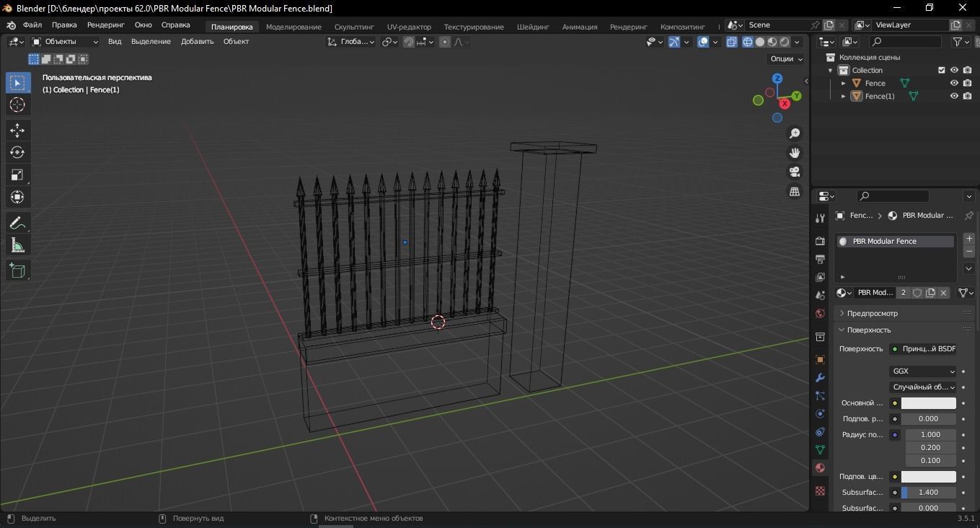Open shading options dropdown arrow
Image resolution: width=980 pixels, height=528 pixels.
point(798,42)
